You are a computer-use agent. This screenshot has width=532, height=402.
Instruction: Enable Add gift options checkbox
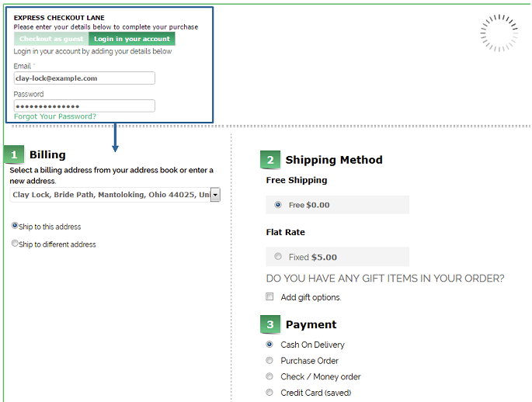(270, 296)
